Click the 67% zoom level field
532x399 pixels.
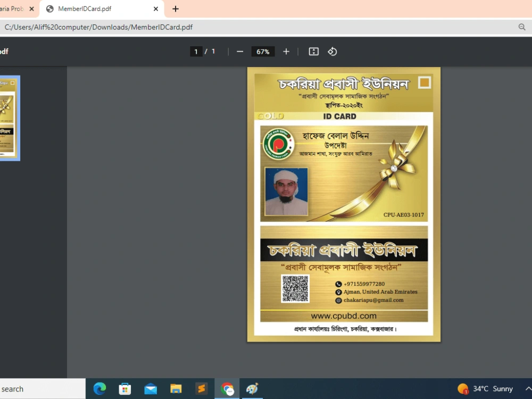pyautogui.click(x=263, y=52)
